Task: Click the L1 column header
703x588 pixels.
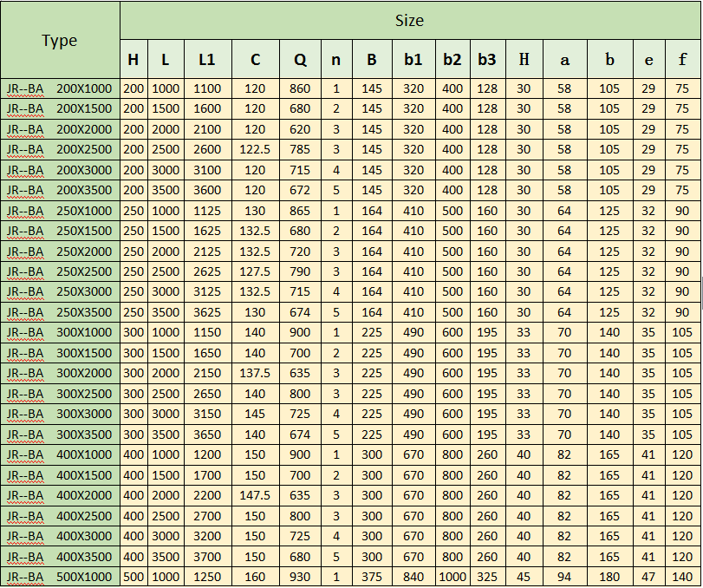Action: click(207, 59)
